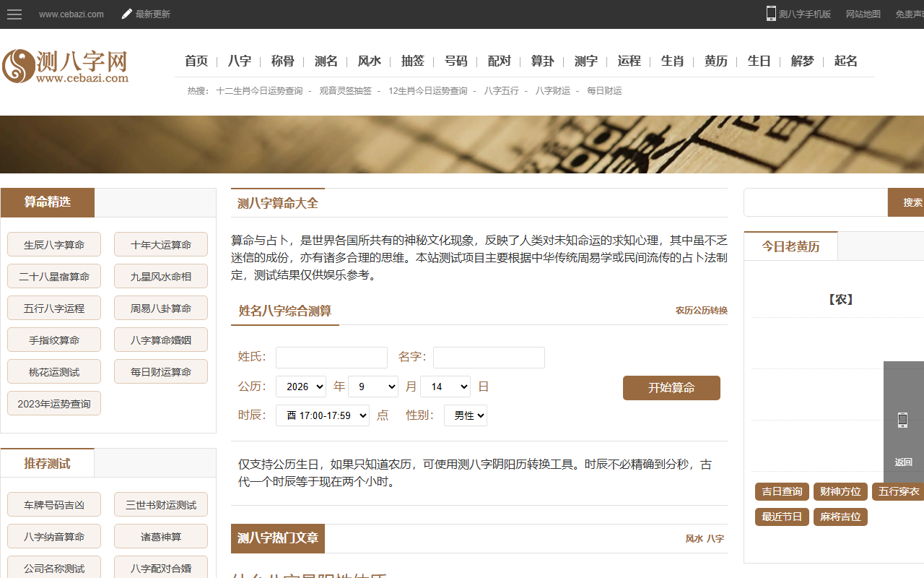This screenshot has height=578, width=924.
Task: Open the hamburger menu icon
Action: (14, 14)
